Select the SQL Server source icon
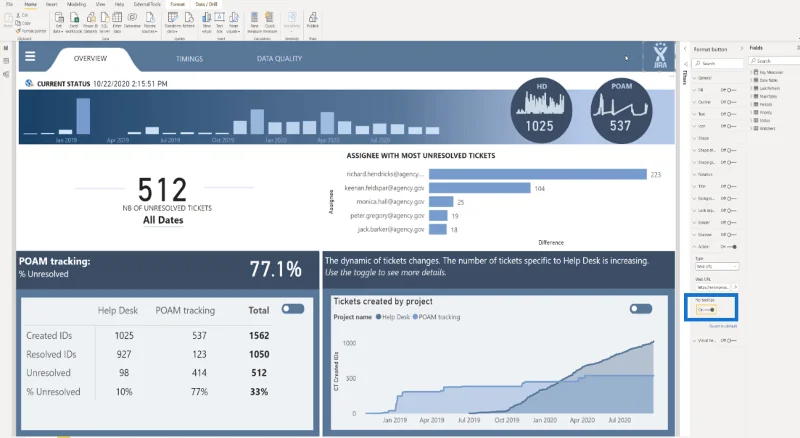This screenshot has width=800, height=438. pyautogui.click(x=104, y=18)
